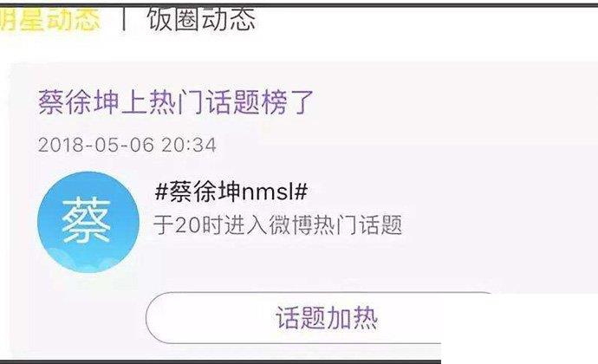Open the blue 蔡 avatar icon
This screenshot has width=598, height=364.
point(88,222)
